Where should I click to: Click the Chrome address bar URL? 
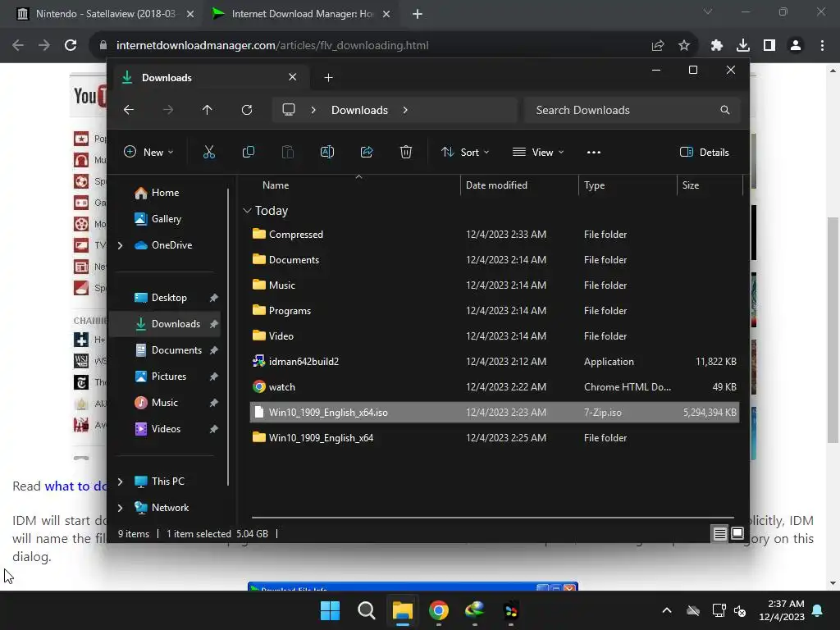coord(272,46)
